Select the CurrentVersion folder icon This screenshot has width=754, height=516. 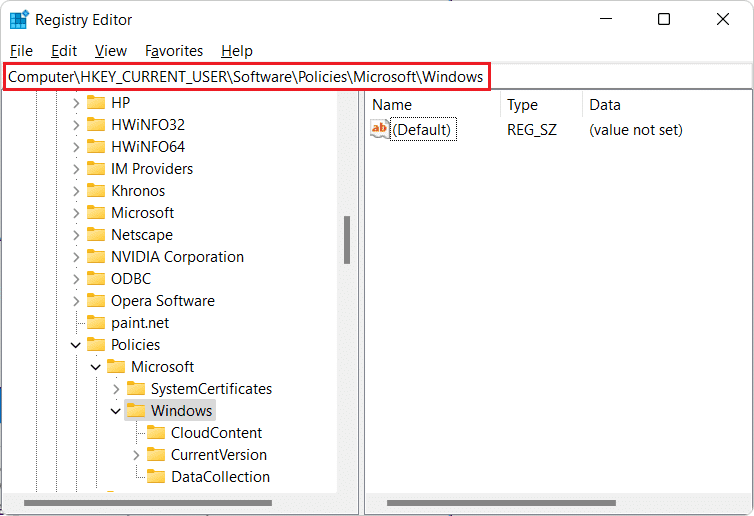(156, 454)
